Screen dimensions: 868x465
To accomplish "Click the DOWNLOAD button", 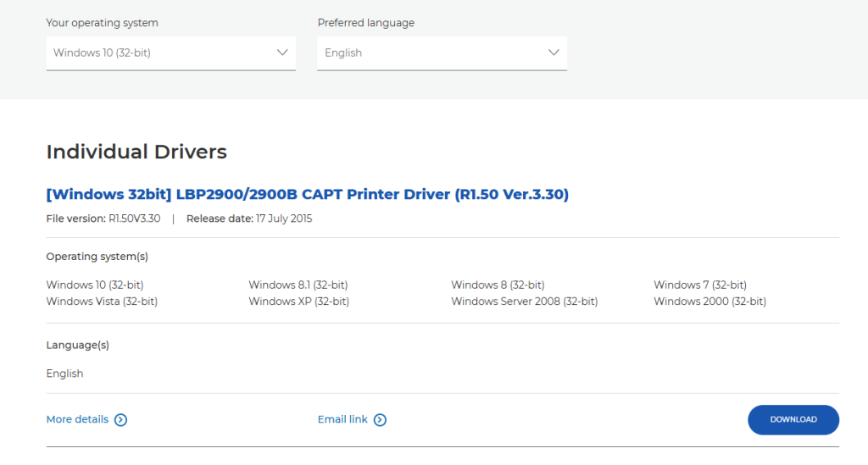I will coord(793,419).
